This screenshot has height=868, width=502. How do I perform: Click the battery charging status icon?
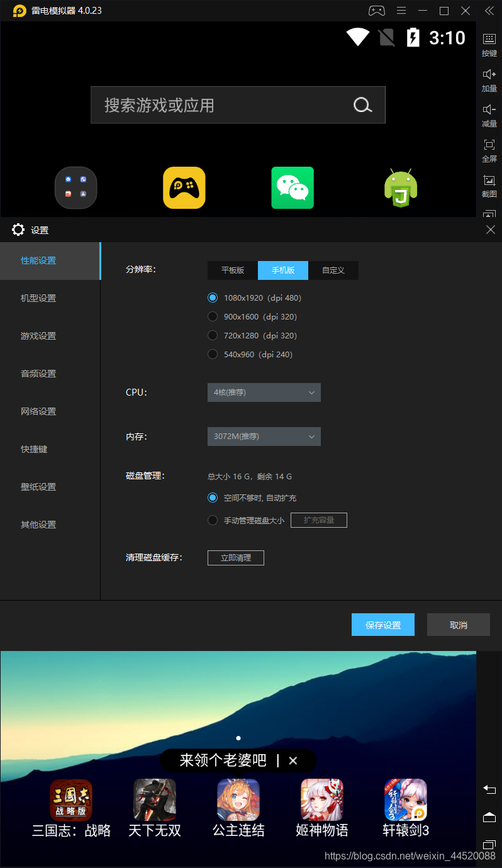(413, 37)
